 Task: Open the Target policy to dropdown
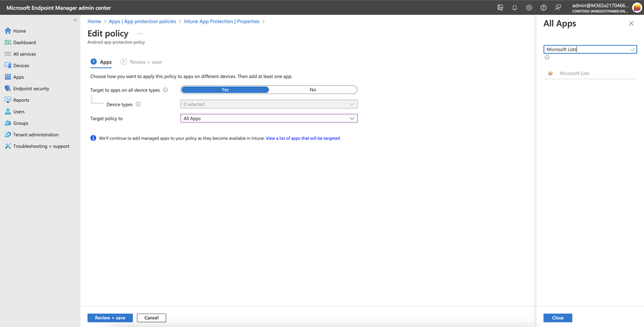pos(269,119)
